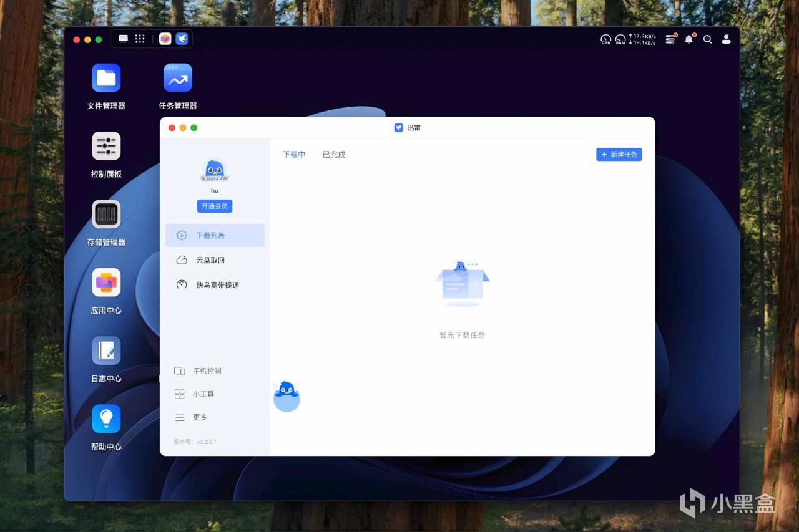This screenshot has height=532, width=799.
Task: Switch to the 下载中 tab
Action: 294,154
